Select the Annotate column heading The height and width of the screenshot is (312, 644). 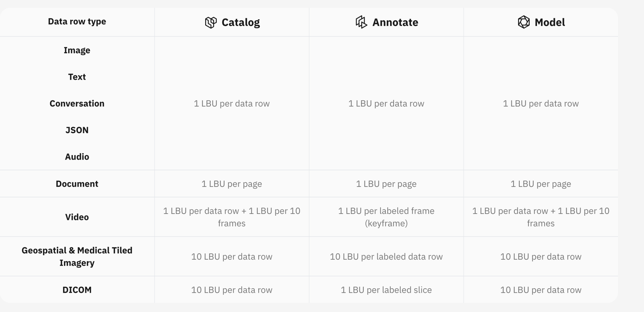(395, 22)
